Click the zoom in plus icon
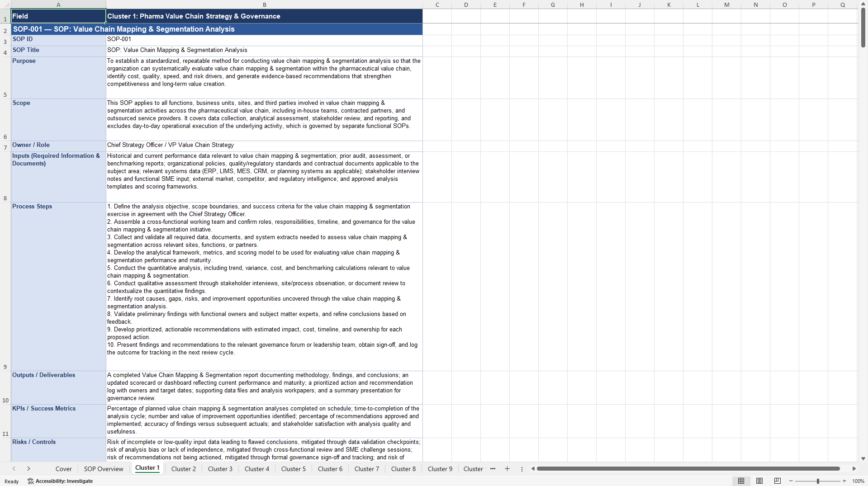Screen dimensions: 868x486 tap(844, 481)
